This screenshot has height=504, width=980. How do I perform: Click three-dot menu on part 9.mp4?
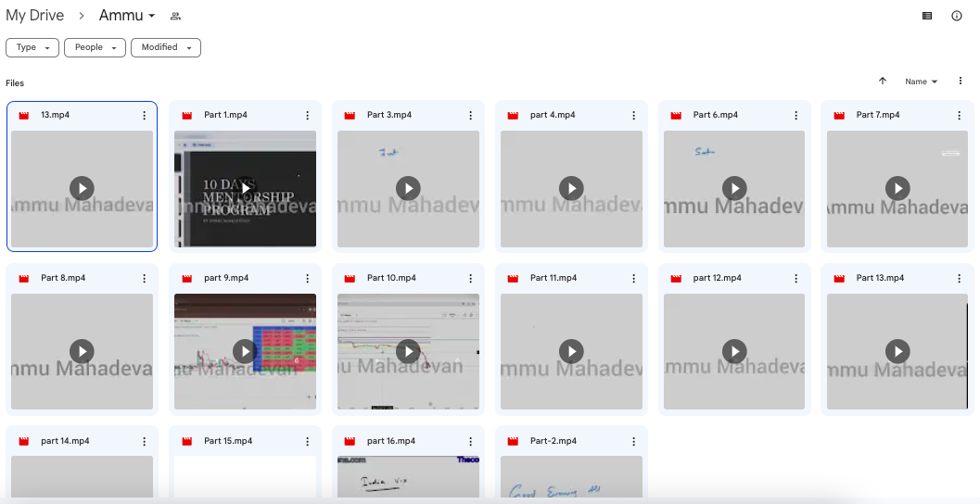[308, 278]
